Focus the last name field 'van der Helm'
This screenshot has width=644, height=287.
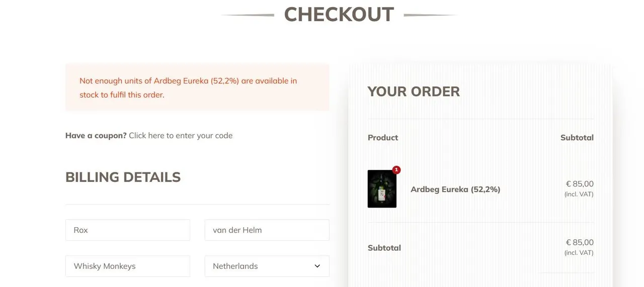tap(267, 230)
